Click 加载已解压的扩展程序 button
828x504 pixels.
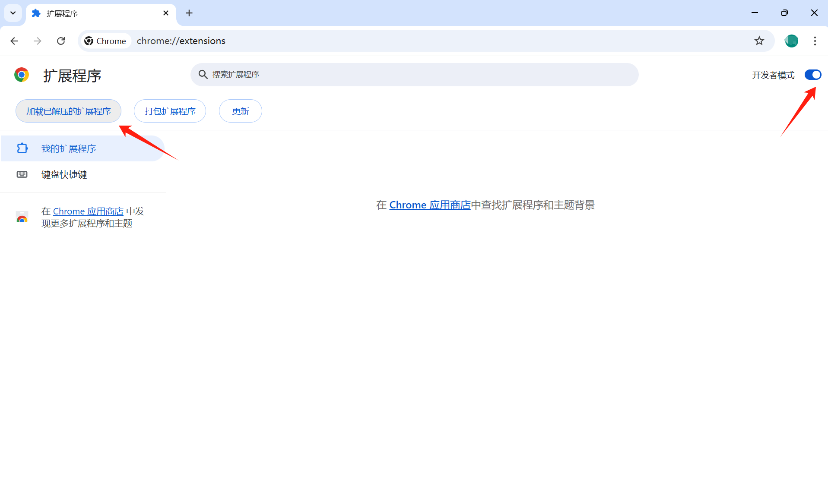click(68, 111)
